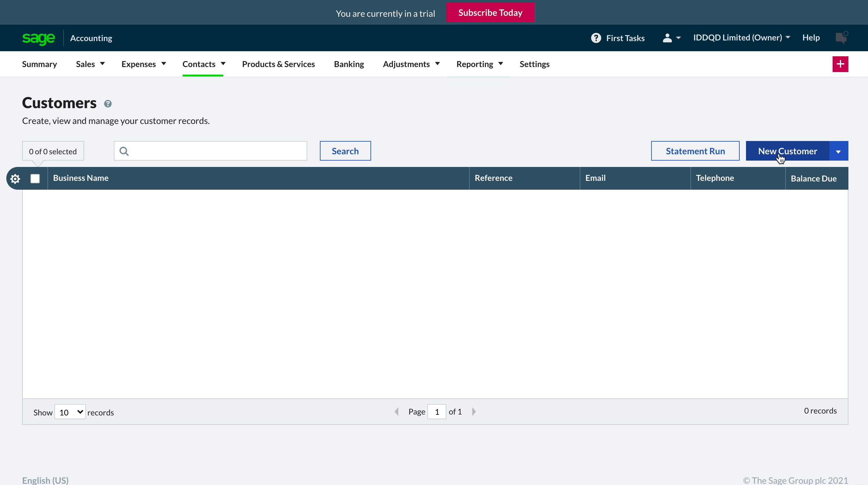Viewport: 868px width, 485px height.
Task: Click next page navigation arrow
Action: [x=474, y=412]
